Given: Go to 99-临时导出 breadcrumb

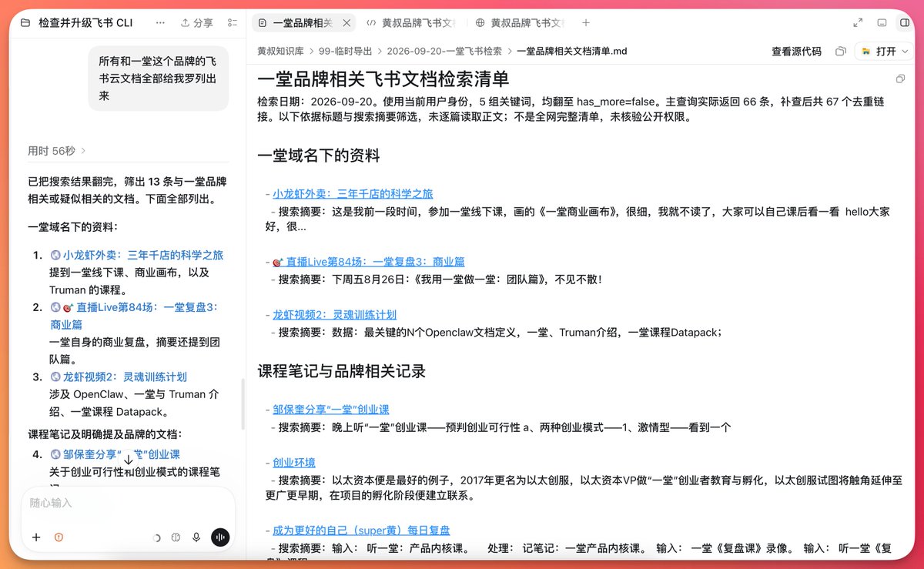Looking at the screenshot, I should (345, 51).
